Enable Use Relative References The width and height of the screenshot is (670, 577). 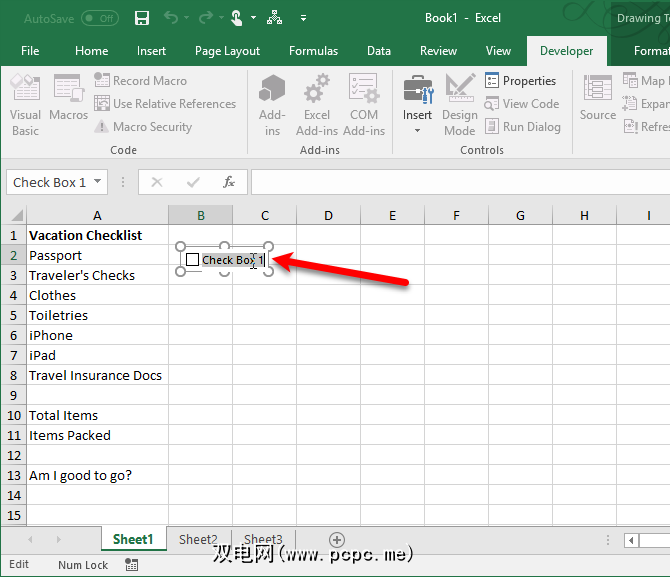165,104
